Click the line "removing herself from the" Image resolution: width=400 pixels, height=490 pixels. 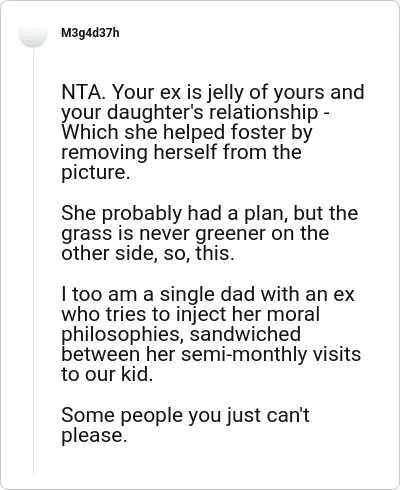[182, 152]
